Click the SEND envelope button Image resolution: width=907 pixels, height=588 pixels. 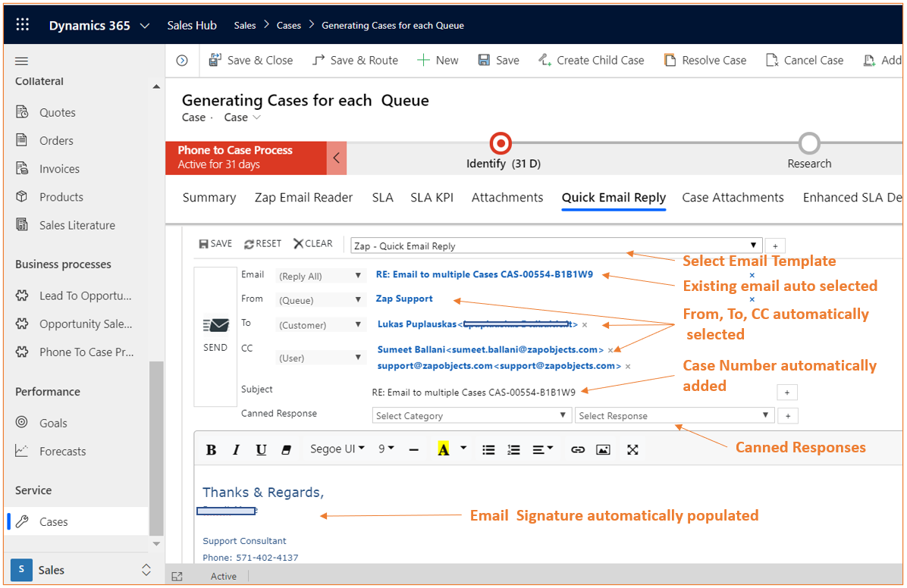tap(215, 335)
